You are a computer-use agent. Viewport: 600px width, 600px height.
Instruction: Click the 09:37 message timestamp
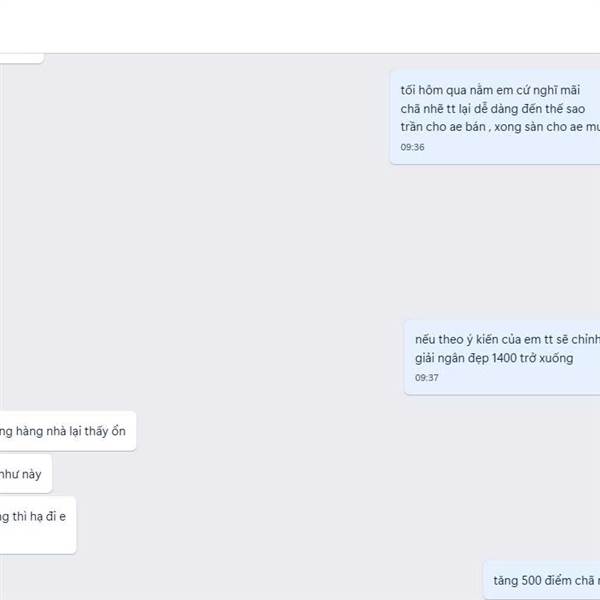coord(427,378)
